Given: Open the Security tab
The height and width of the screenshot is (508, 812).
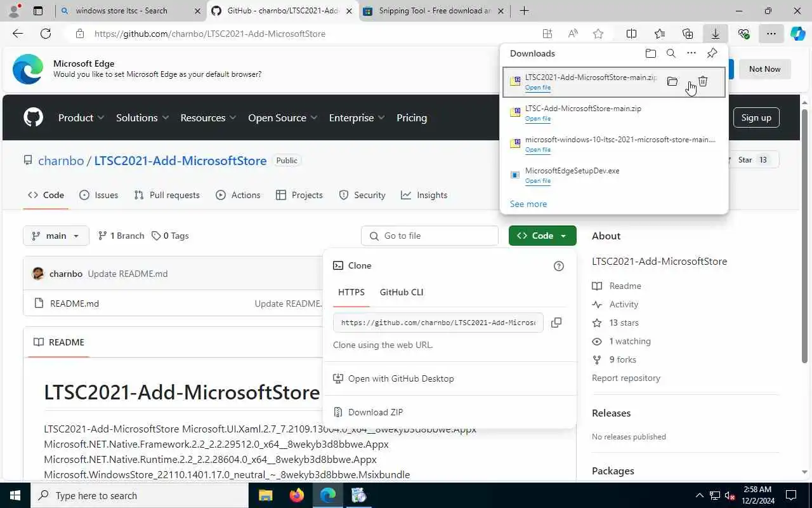Looking at the screenshot, I should pyautogui.click(x=362, y=195).
